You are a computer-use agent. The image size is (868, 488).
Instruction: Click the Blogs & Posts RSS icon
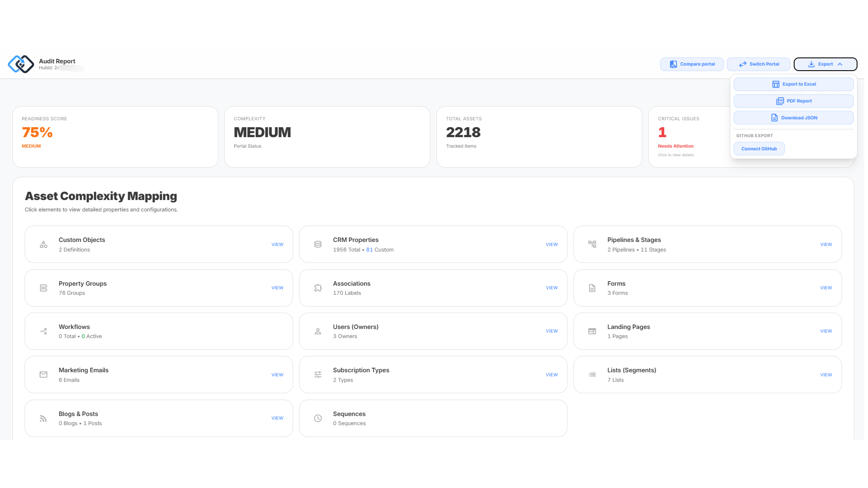[x=43, y=418]
